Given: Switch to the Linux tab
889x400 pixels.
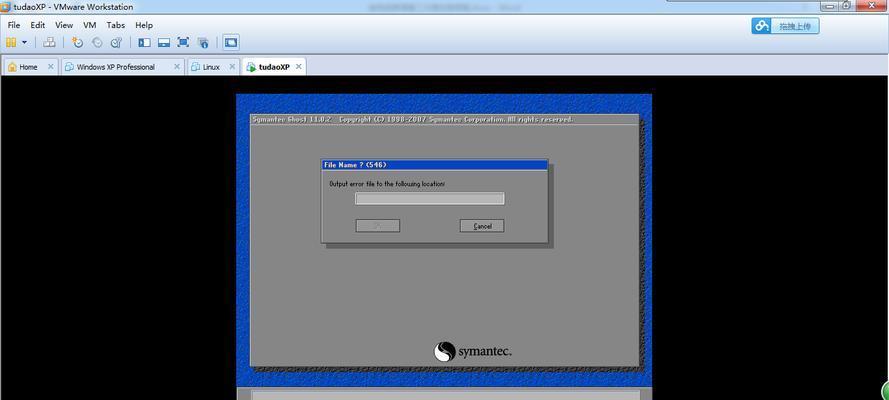Looking at the screenshot, I should pos(213,67).
